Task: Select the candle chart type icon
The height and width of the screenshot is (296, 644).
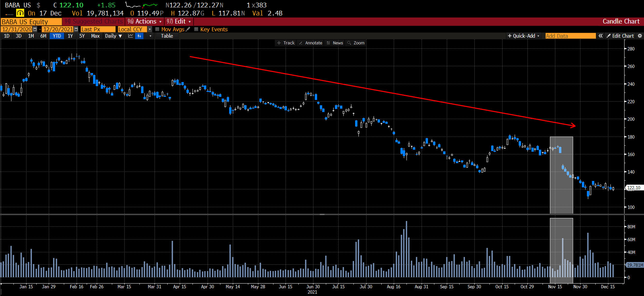Action: pos(139,36)
